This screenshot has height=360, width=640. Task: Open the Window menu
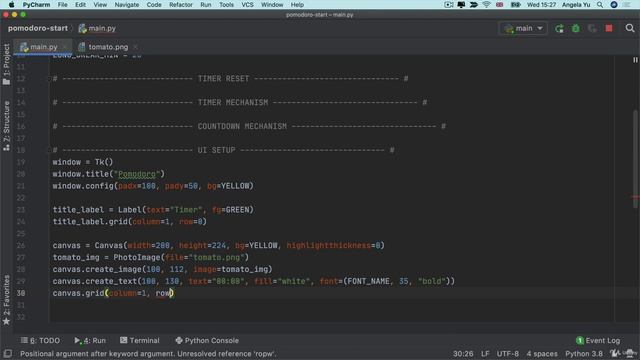point(272,5)
